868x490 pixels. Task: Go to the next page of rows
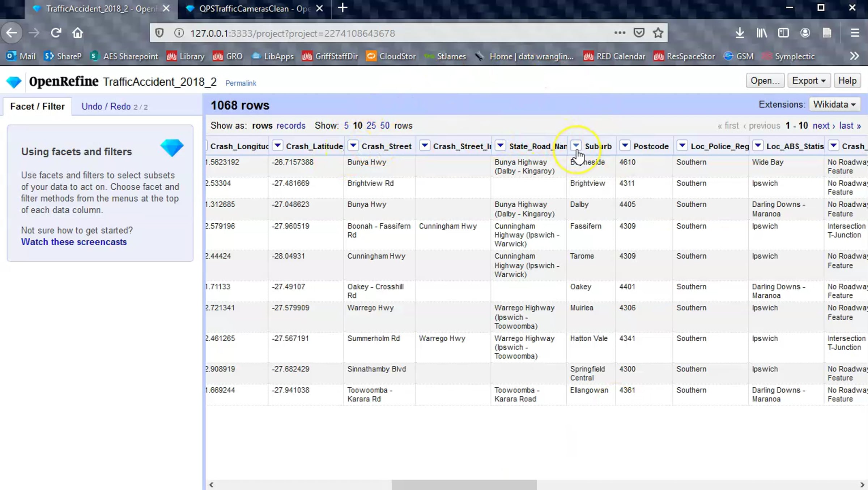coord(824,125)
